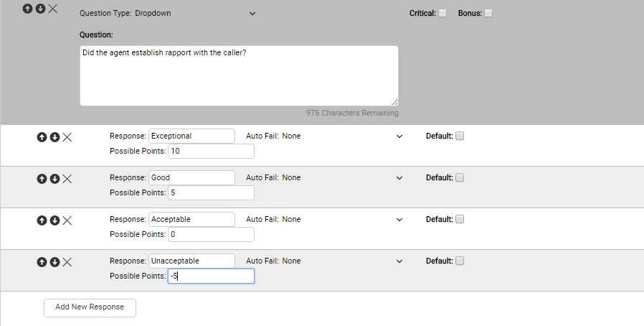This screenshot has height=326, width=644.
Task: Remove the Good response
Action: [x=67, y=179]
